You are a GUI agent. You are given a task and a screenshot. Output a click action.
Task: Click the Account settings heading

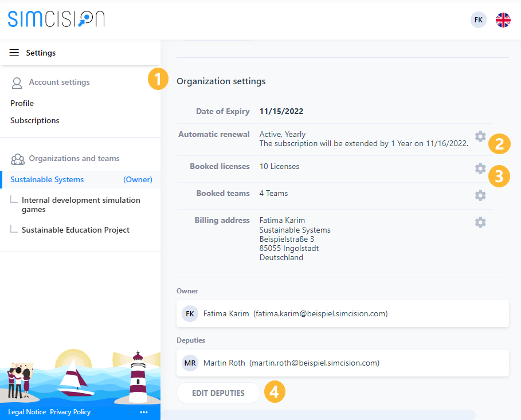point(59,82)
